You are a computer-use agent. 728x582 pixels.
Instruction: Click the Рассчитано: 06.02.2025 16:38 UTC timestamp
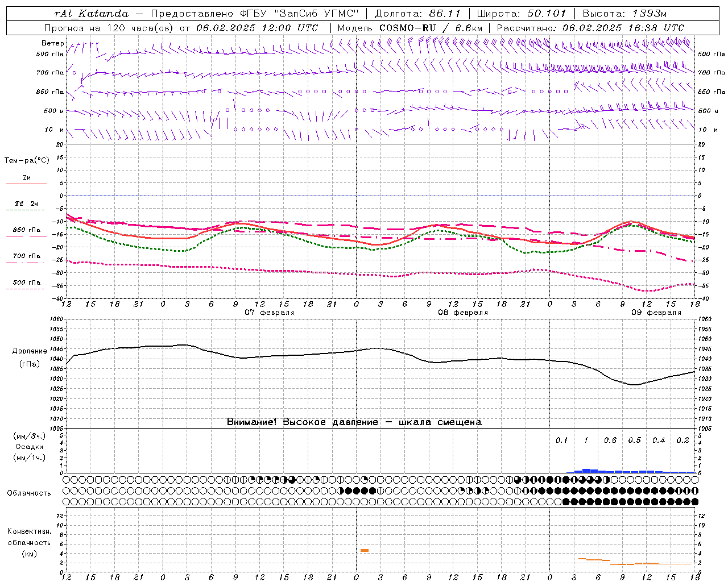[x=590, y=28]
